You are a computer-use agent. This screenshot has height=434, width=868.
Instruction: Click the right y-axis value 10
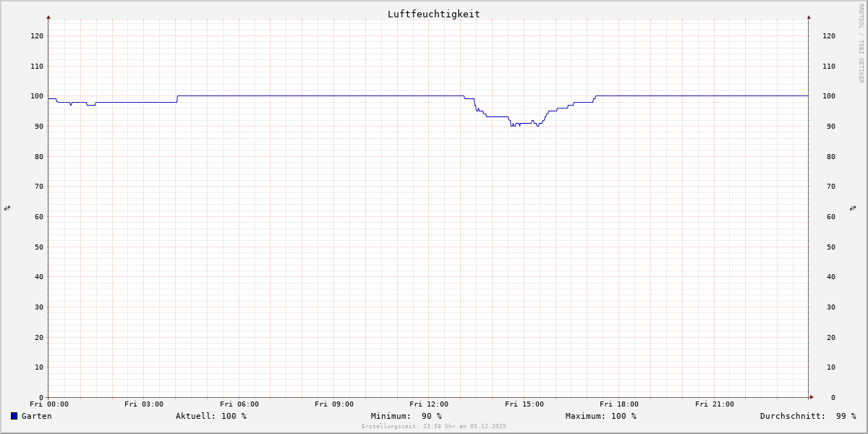point(831,367)
